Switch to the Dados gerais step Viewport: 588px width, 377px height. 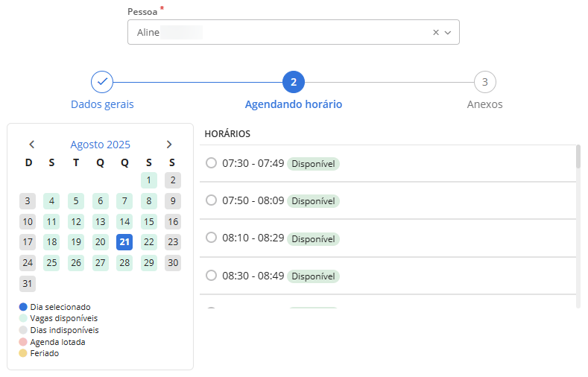[x=102, y=104]
